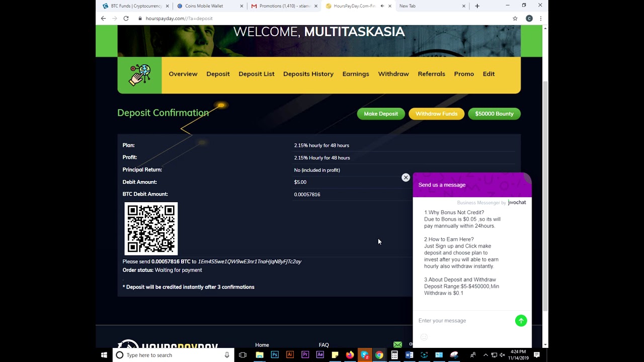This screenshot has height=362, width=644.
Task: Click the Make Deposit button
Action: tap(381, 114)
